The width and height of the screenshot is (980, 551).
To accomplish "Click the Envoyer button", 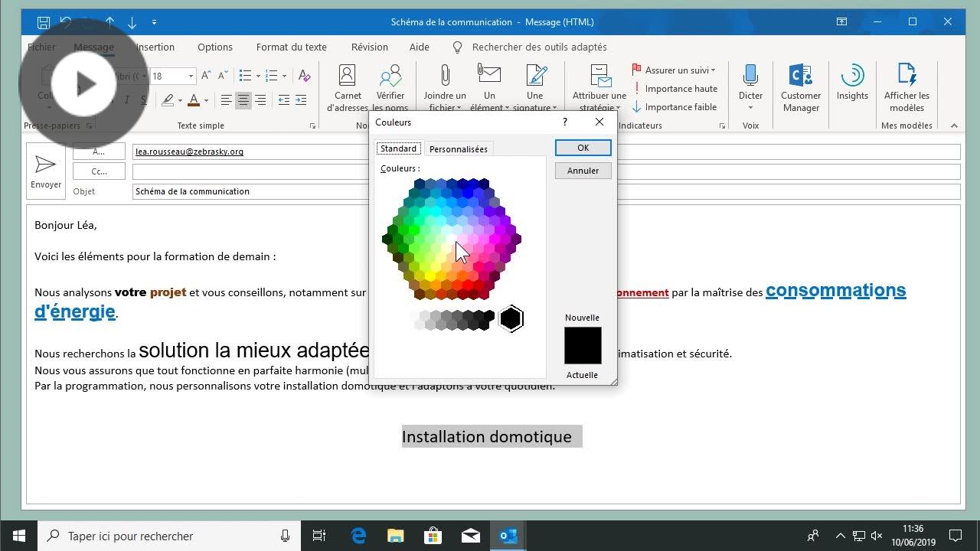I will pos(45,170).
